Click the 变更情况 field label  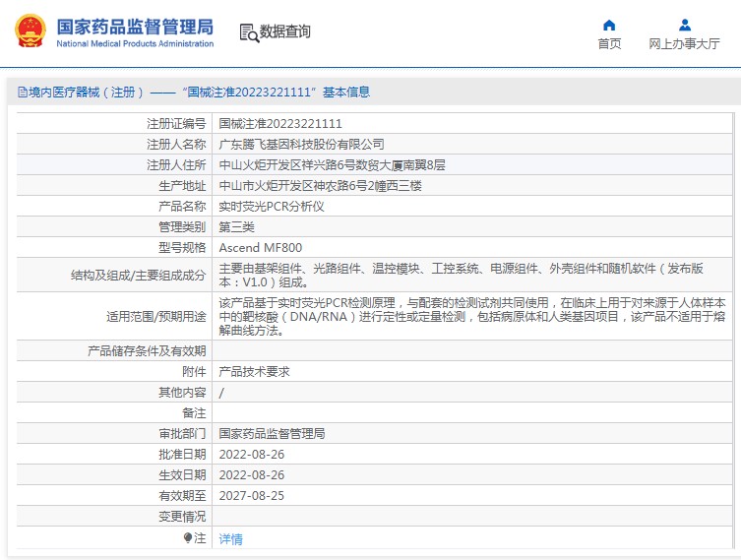[182, 517]
